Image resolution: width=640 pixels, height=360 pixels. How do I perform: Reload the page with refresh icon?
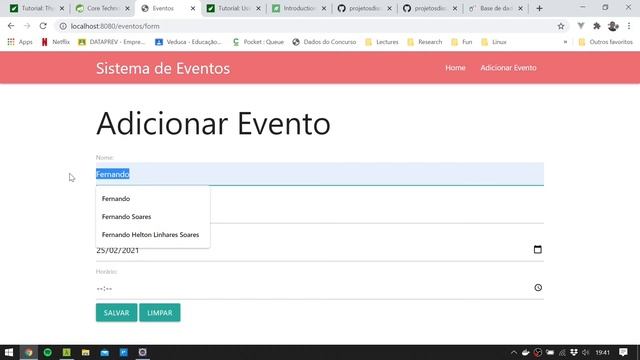point(43,26)
